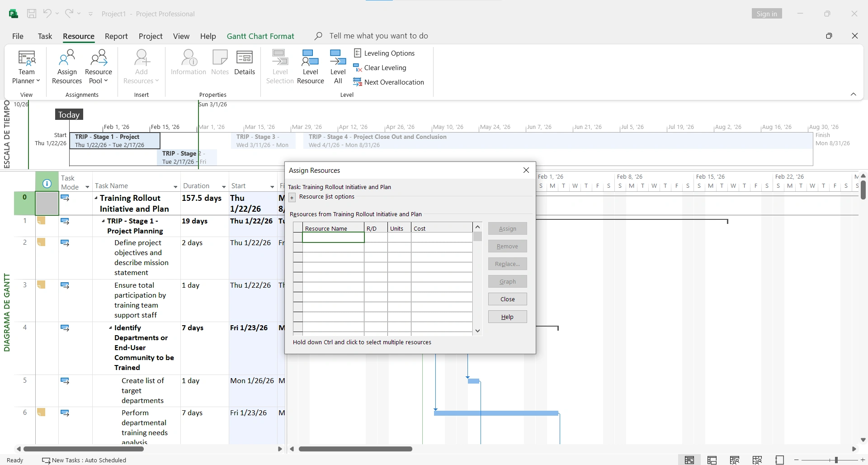Collapse the TRIP Stage 1 task outline
This screenshot has width=868, height=465.
coord(102,221)
